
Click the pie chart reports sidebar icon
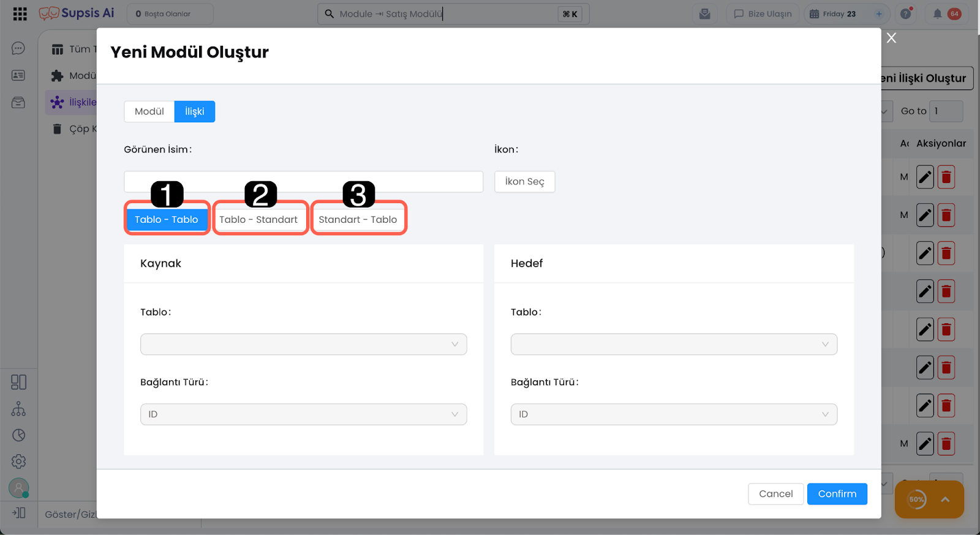coord(18,435)
